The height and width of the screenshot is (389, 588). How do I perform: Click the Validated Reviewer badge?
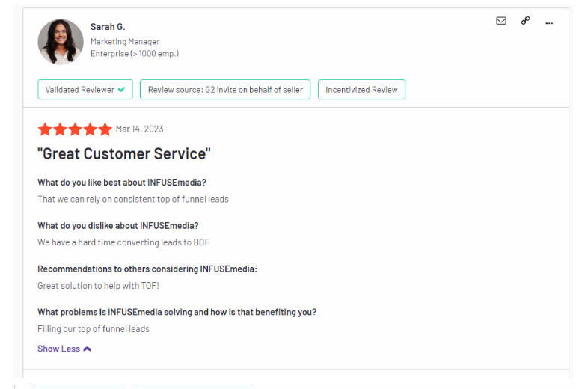85,90
